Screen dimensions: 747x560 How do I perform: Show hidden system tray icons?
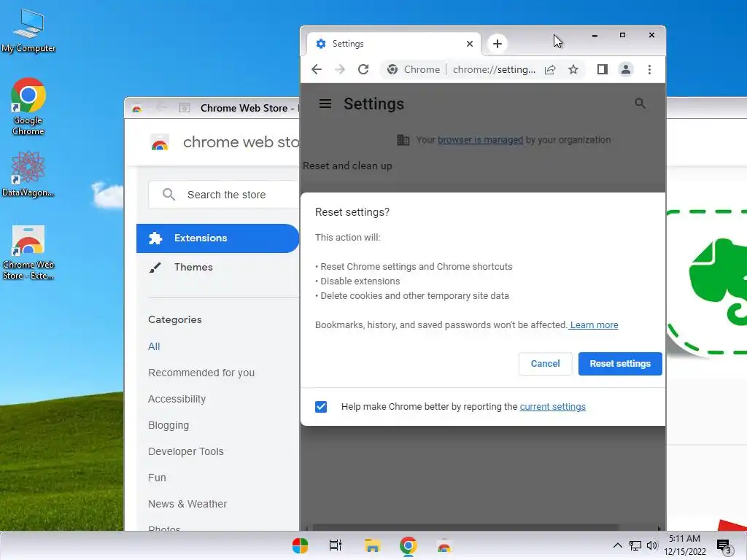coord(617,545)
